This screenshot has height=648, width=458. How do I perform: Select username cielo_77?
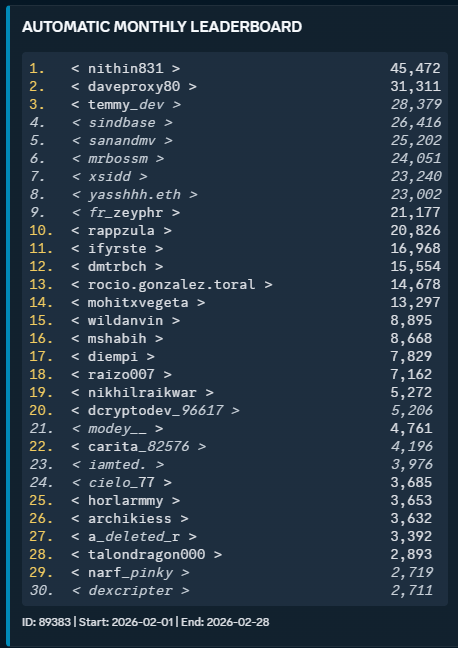click(x=122, y=483)
